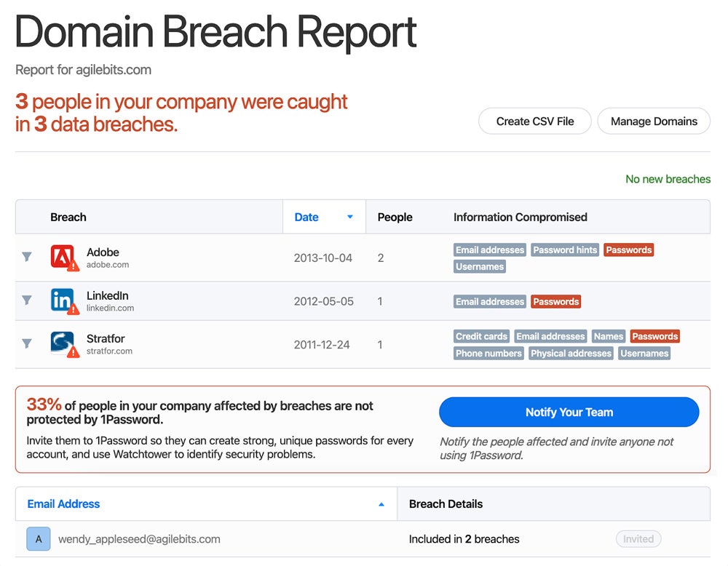728x566 pixels.
Task: Click the Invited status badge
Action: pyautogui.click(x=638, y=539)
